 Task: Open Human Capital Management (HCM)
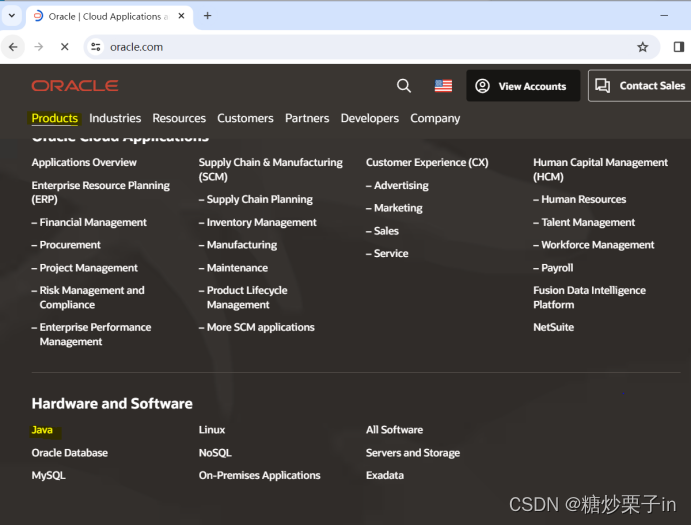[x=600, y=169]
